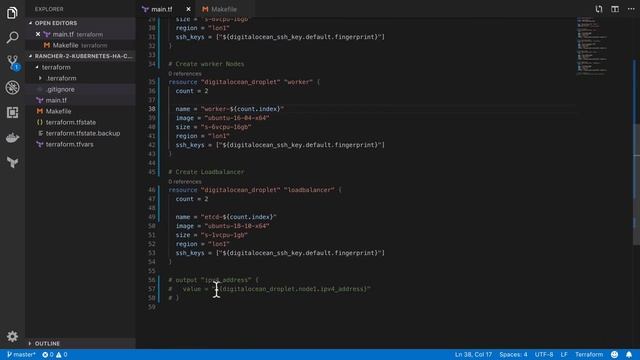Click line number 35 in gutter
Screen dimensions: 640x360
point(152,82)
